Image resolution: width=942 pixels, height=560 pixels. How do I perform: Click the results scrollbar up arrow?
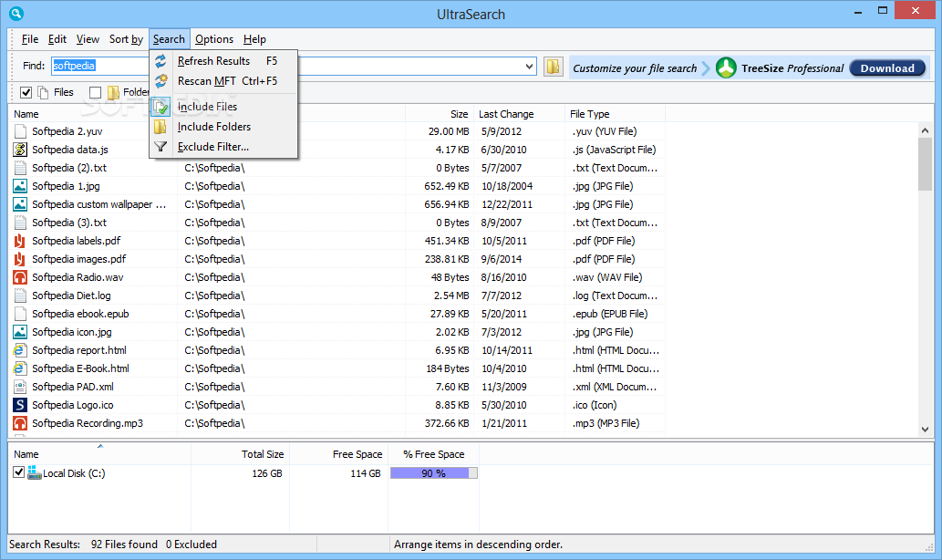(925, 130)
